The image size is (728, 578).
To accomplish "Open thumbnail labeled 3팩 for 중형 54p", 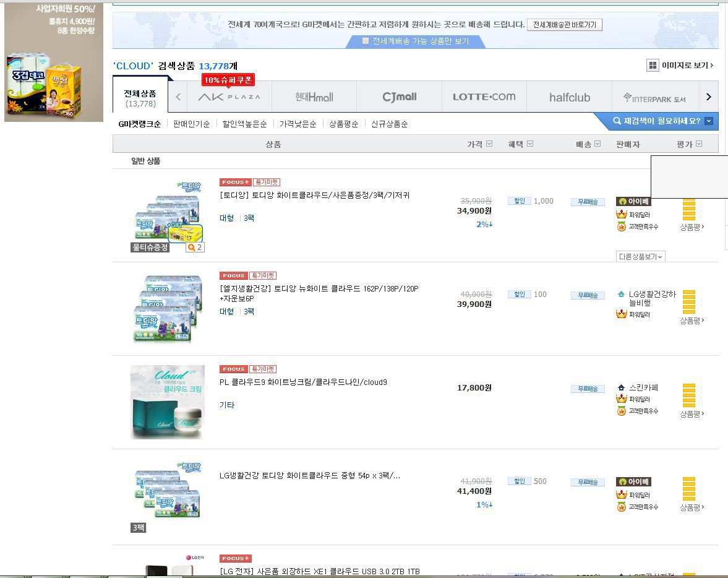I will click(168, 495).
